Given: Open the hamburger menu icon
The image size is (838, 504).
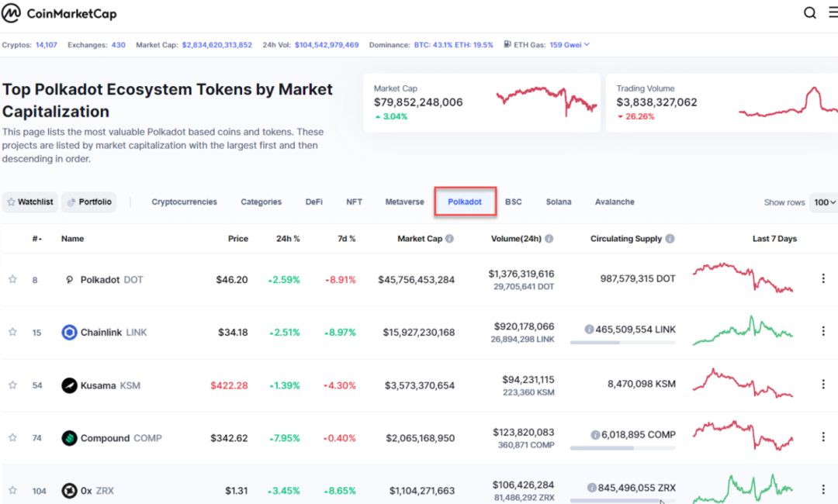Looking at the screenshot, I should click(833, 13).
